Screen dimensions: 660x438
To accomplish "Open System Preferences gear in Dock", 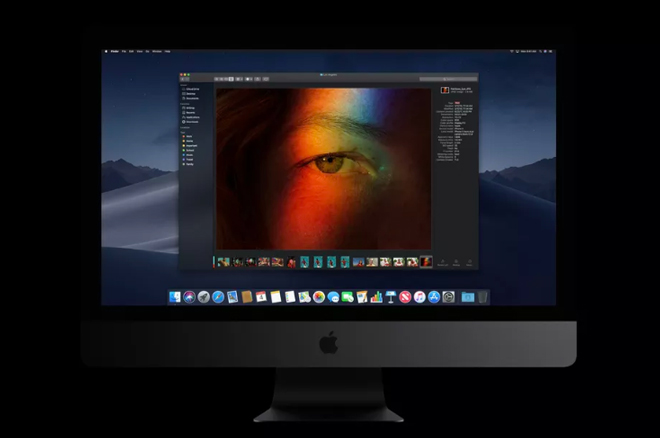I will pyautogui.click(x=448, y=297).
